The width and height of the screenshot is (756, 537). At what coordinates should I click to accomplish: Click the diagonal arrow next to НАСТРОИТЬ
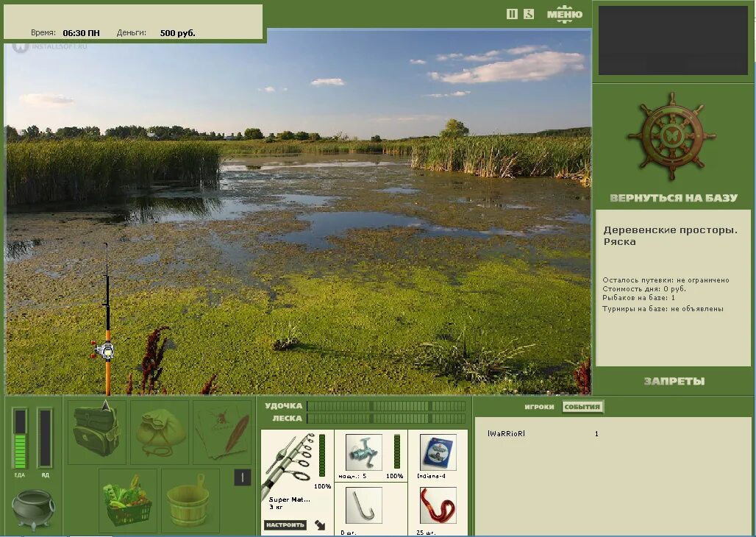[x=320, y=525]
